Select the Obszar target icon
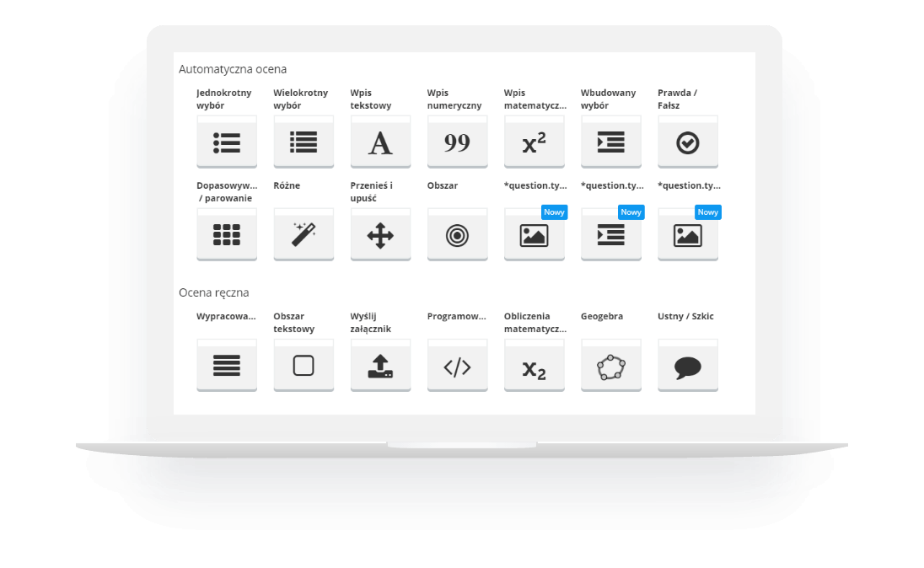 (457, 235)
